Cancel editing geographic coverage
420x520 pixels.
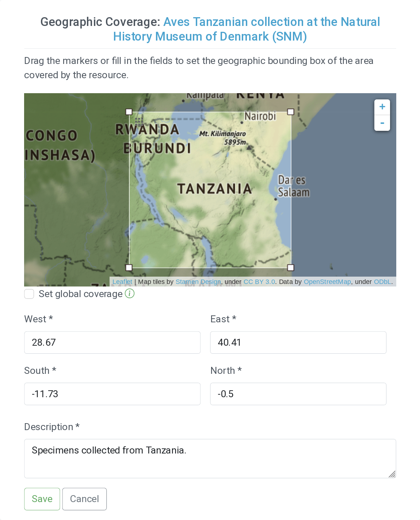click(x=84, y=499)
